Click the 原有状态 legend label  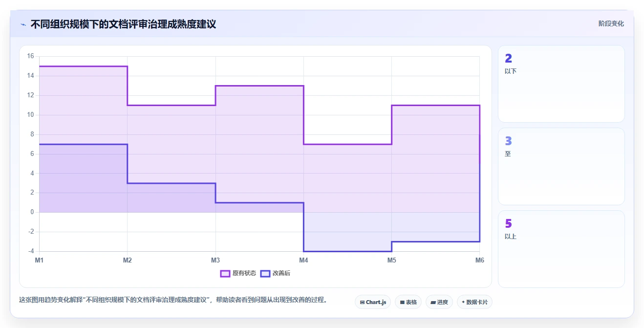coord(244,273)
